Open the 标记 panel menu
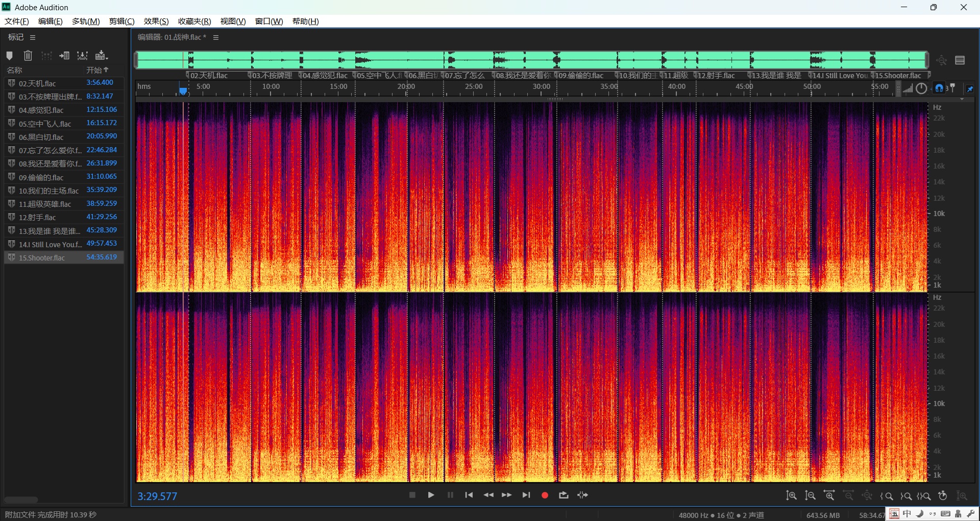This screenshot has width=980, height=521. click(33, 37)
